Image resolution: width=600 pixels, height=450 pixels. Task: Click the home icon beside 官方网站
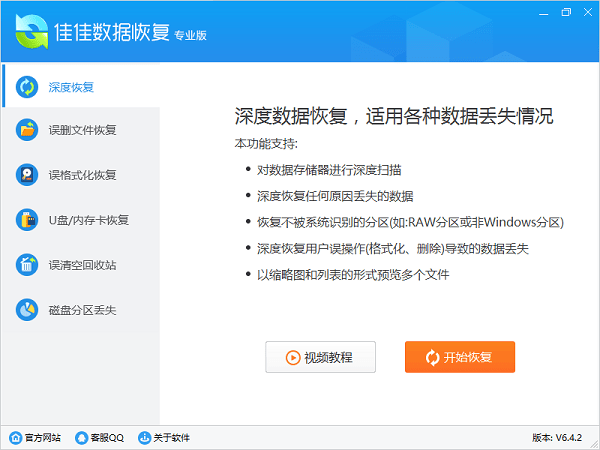[15, 438]
